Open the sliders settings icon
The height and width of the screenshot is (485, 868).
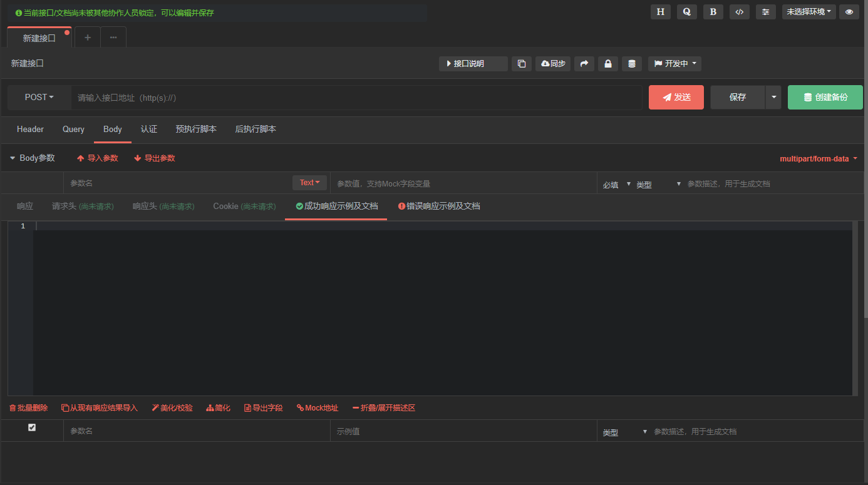tap(765, 12)
